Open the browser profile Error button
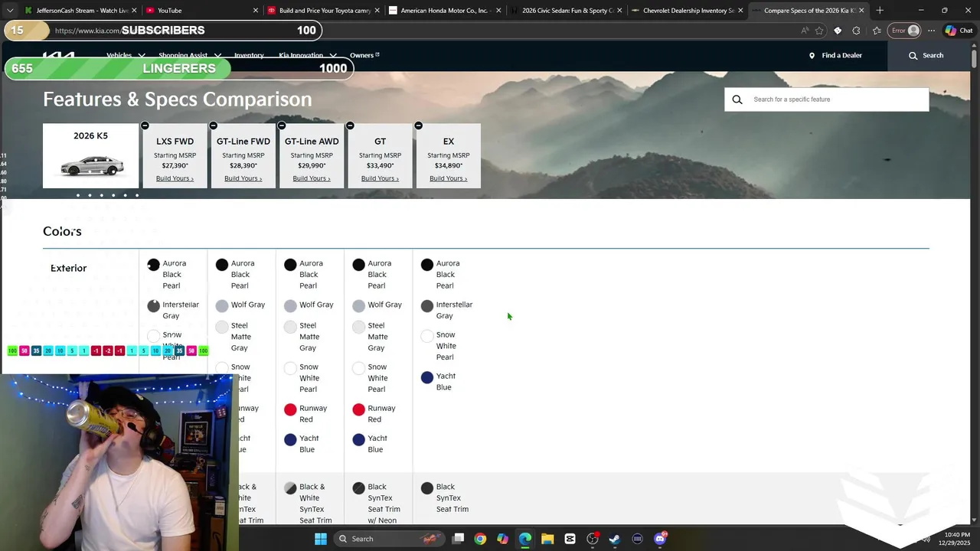The image size is (980, 551). pos(904,31)
